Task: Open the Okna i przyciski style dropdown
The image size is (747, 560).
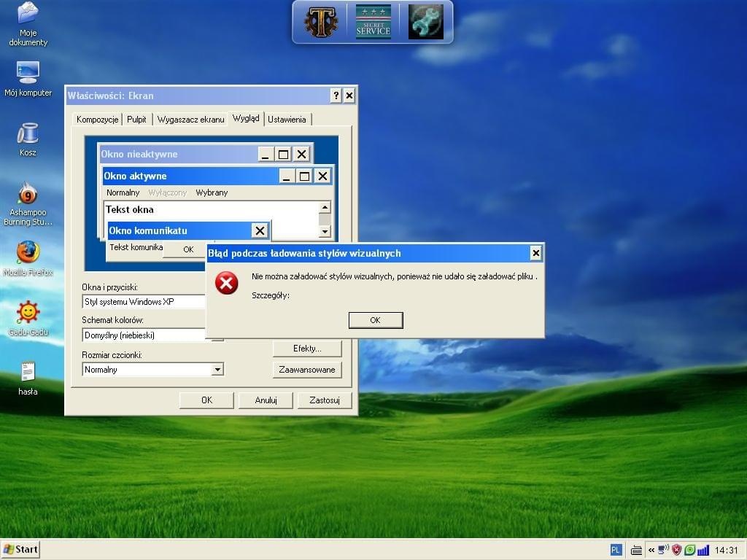Action: 144,301
